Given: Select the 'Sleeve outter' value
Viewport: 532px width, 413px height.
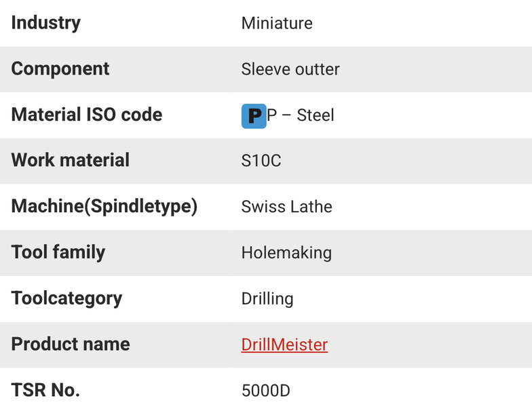Looking at the screenshot, I should click(x=290, y=69).
